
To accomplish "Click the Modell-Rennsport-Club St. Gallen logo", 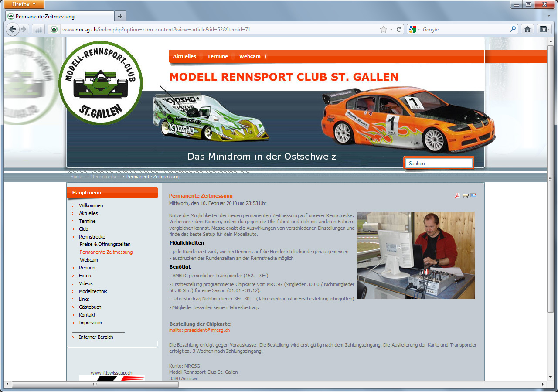I will tap(100, 83).
